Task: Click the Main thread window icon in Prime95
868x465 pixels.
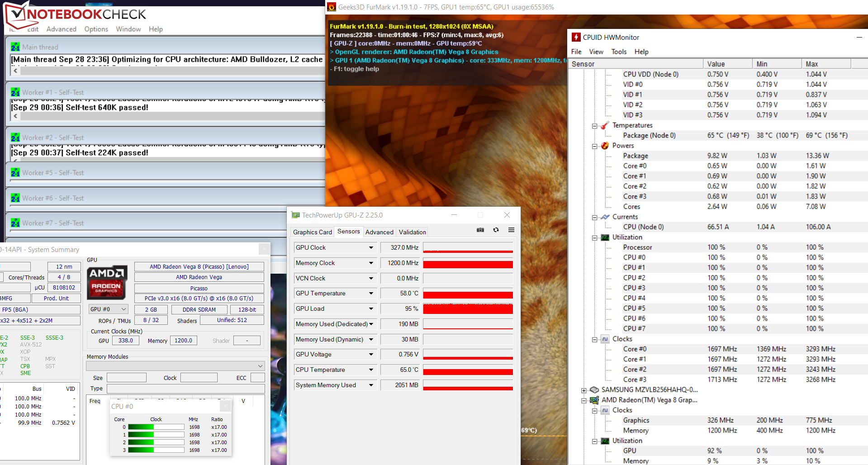Action: pos(15,47)
